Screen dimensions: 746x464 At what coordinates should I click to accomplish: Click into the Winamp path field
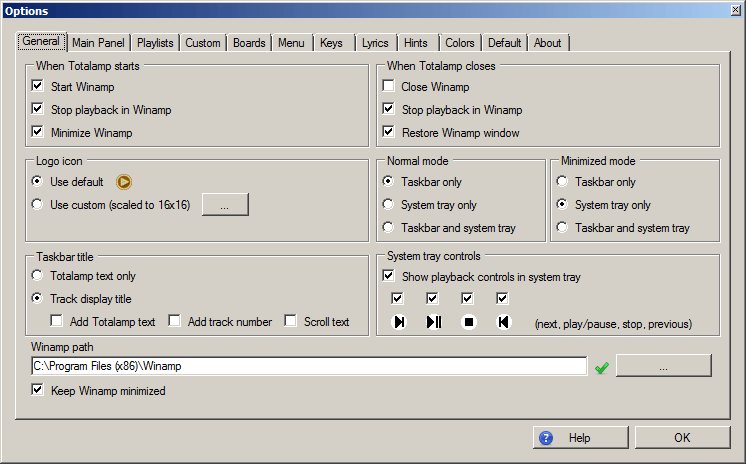309,366
